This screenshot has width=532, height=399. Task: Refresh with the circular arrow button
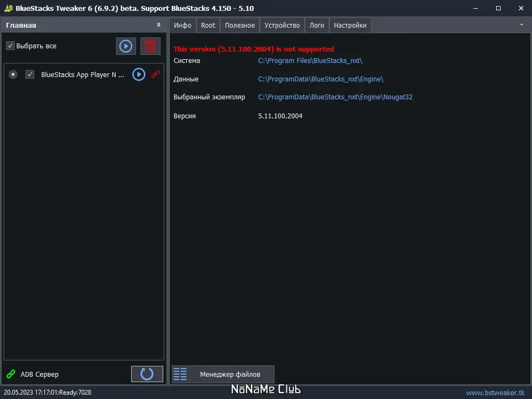coord(147,374)
